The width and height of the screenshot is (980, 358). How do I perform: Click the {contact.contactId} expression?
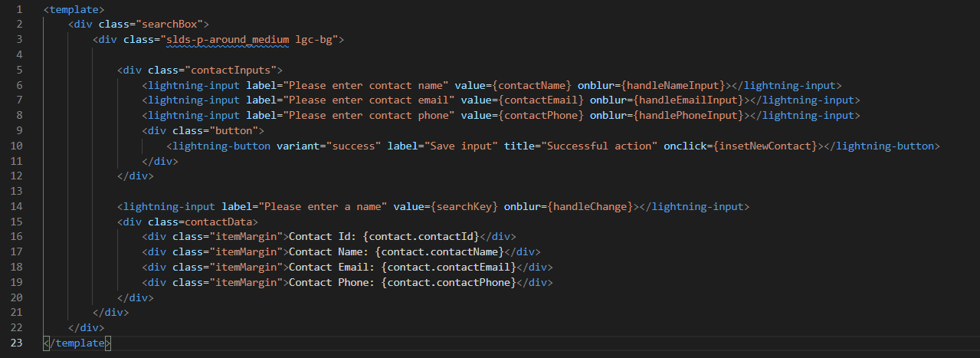(x=421, y=238)
